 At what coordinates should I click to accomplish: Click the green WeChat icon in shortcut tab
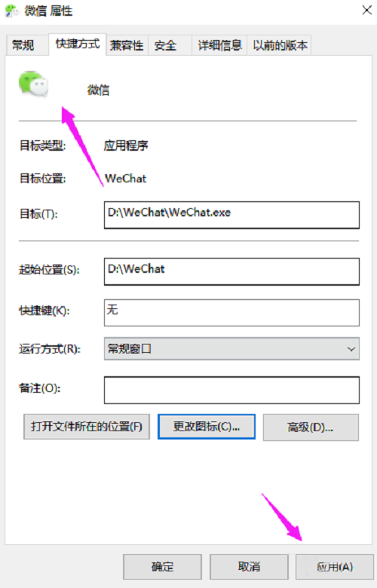[34, 84]
